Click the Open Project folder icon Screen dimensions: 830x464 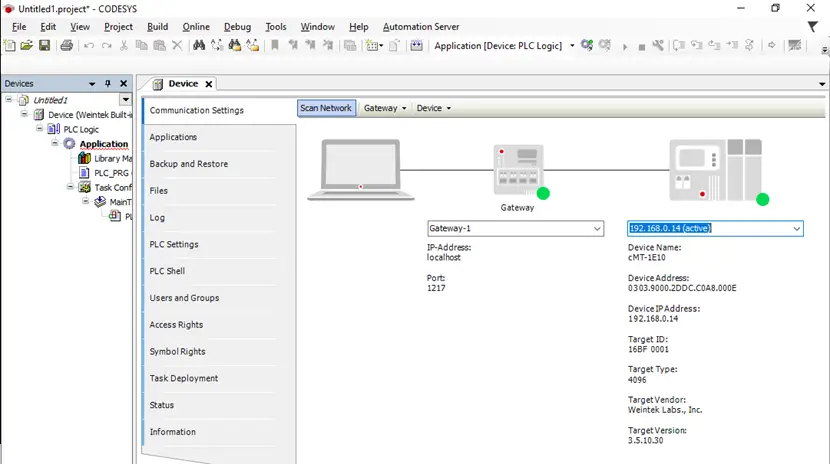point(26,46)
